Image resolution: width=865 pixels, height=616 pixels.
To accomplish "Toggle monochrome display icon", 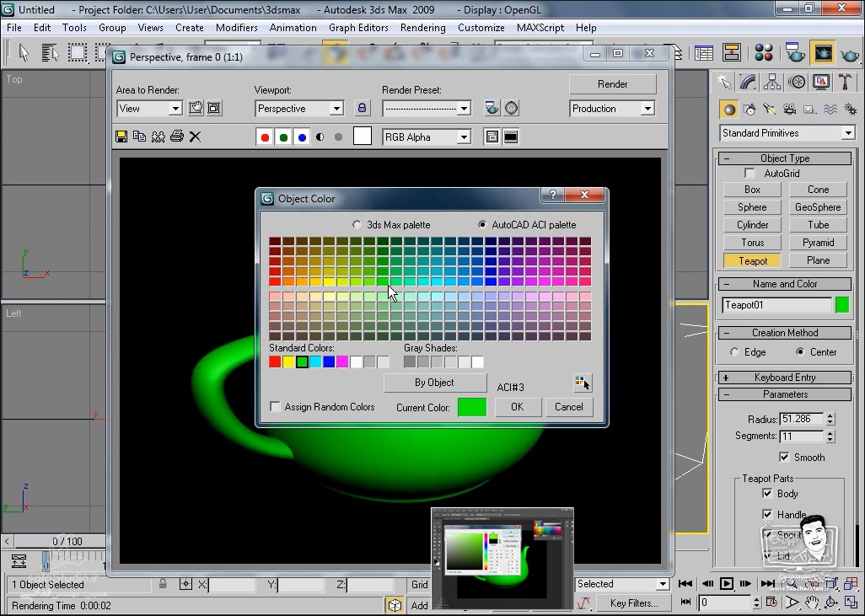I will click(338, 137).
